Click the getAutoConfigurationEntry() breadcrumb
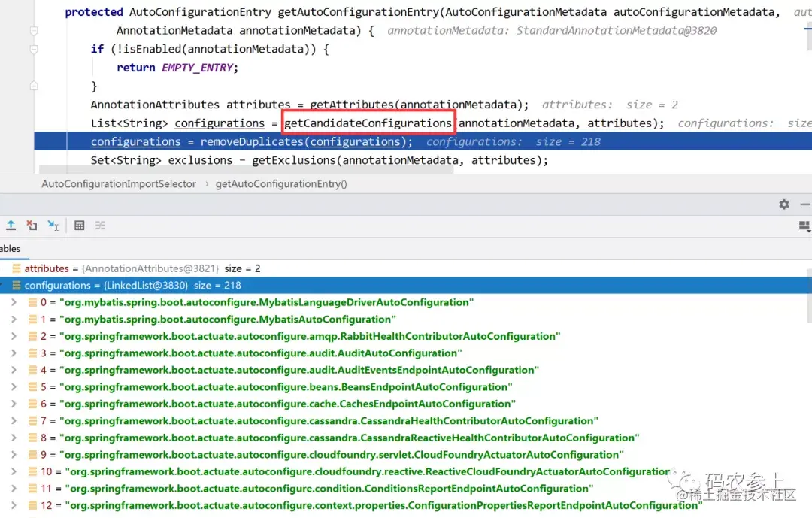The image size is (812, 518). coord(281,184)
